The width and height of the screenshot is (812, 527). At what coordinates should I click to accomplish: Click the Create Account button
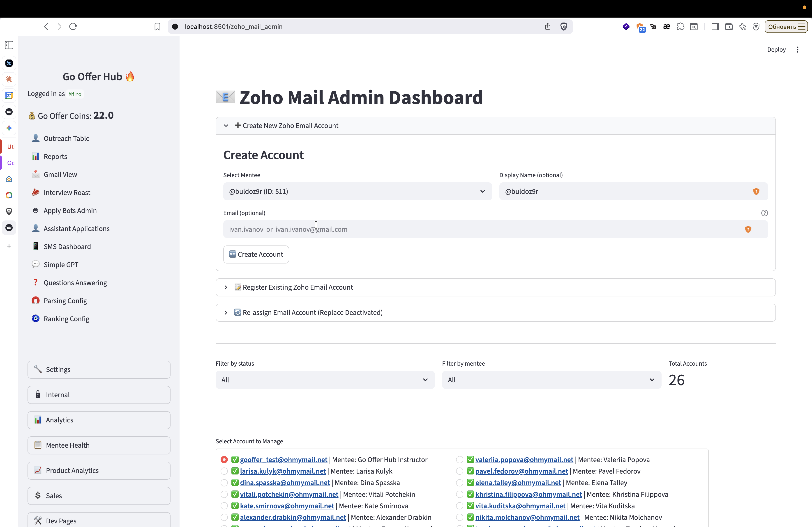[x=256, y=254]
